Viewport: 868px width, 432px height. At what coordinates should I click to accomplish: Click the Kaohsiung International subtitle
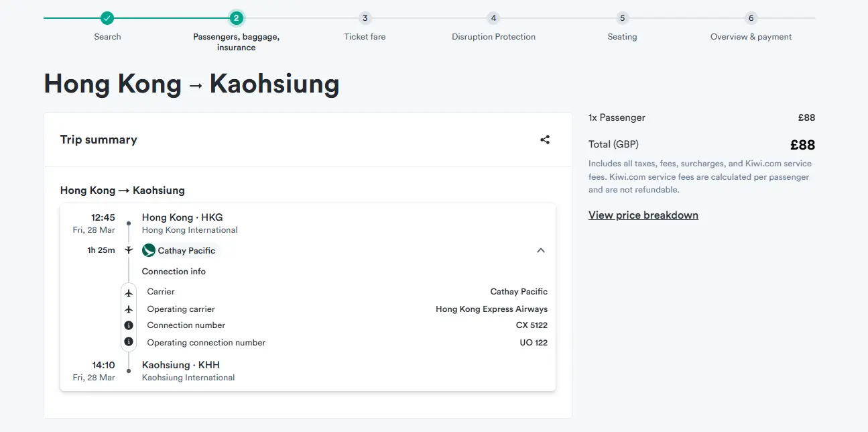(x=188, y=378)
